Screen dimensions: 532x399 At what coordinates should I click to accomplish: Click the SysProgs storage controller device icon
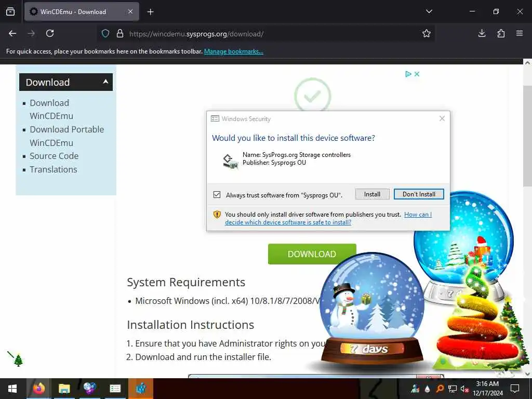230,161
